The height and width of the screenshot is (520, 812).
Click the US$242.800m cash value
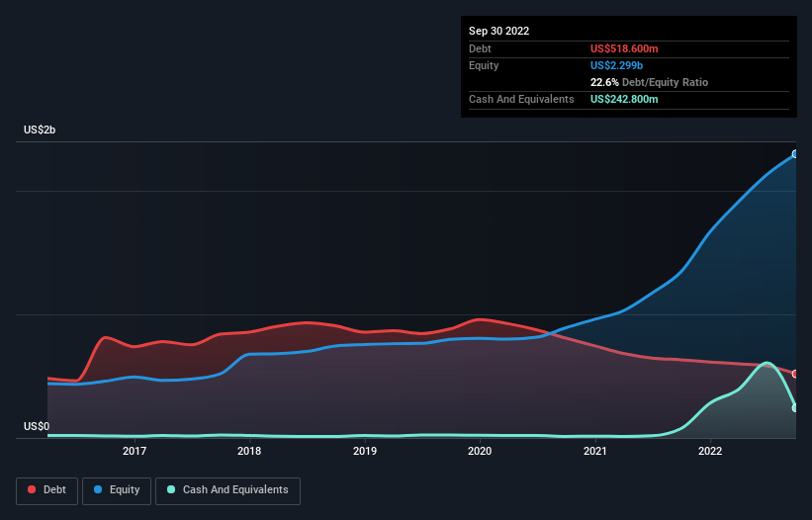tap(624, 99)
